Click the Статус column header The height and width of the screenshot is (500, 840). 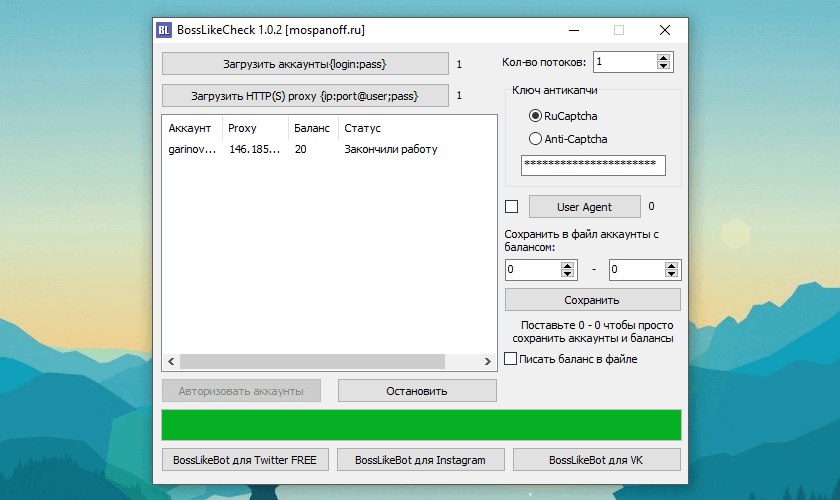point(362,128)
